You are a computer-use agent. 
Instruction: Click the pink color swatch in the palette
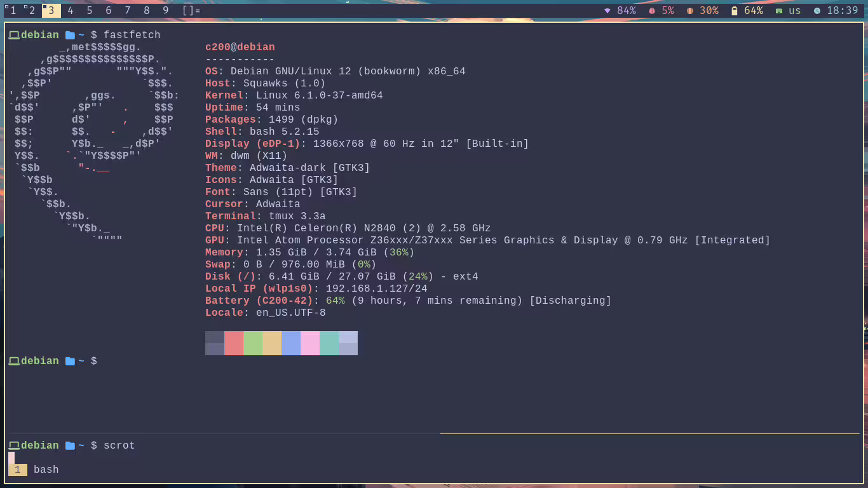coord(310,343)
